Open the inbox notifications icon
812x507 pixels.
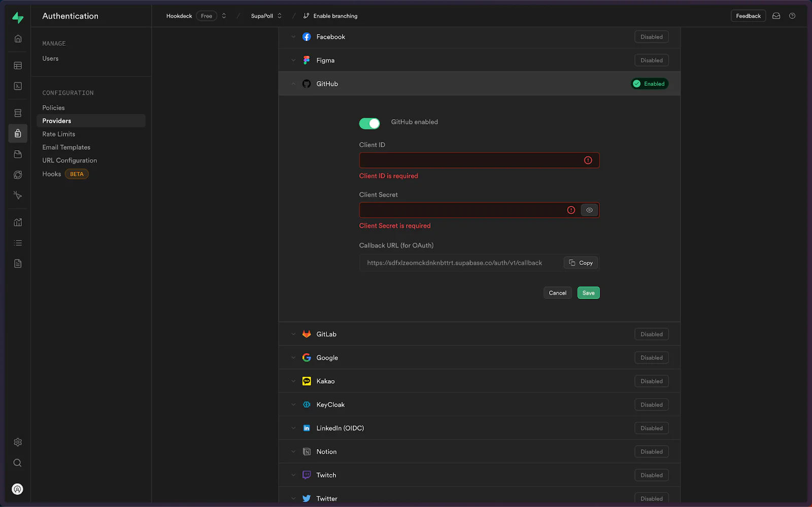point(776,16)
